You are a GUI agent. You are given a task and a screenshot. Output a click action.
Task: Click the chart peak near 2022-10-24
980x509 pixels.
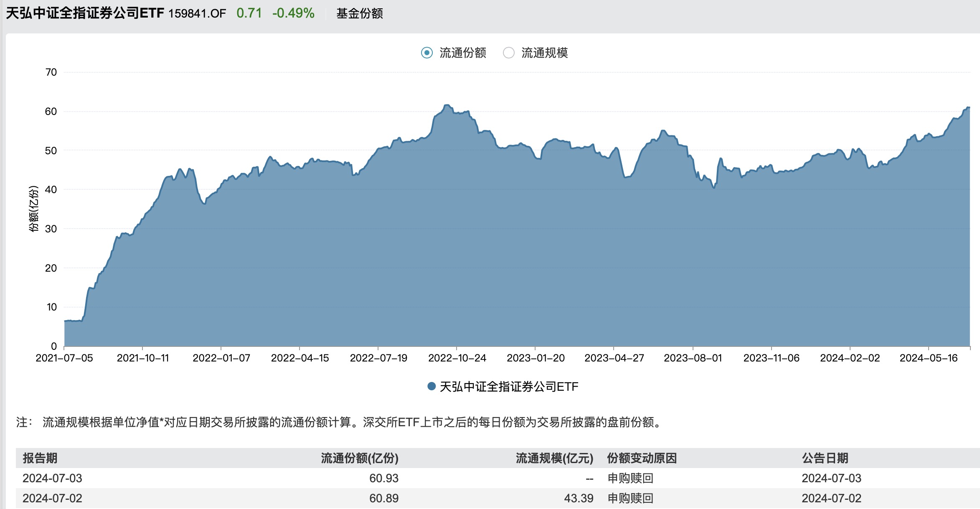pyautogui.click(x=447, y=105)
